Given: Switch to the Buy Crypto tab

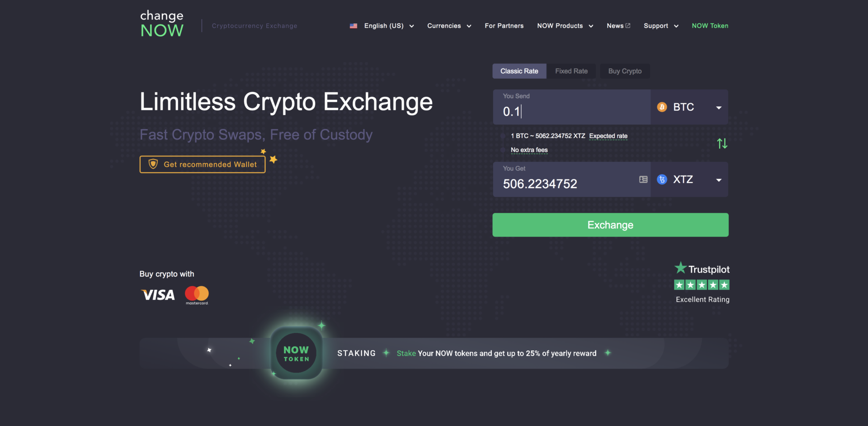Looking at the screenshot, I should 625,71.
